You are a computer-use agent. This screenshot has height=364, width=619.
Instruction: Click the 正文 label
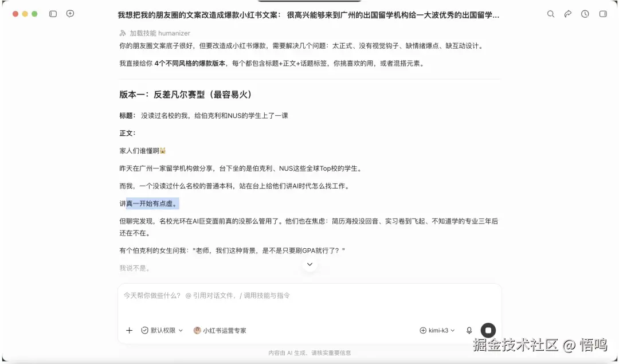coord(127,134)
